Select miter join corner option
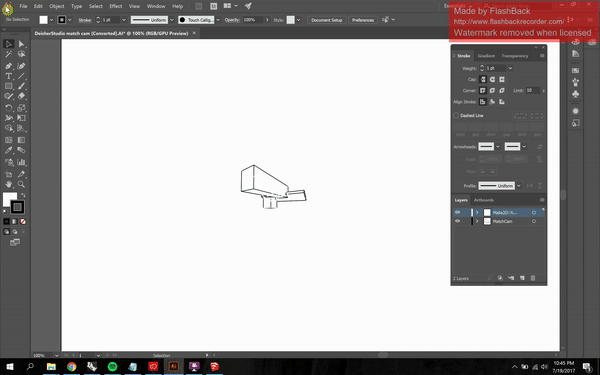 coord(483,91)
